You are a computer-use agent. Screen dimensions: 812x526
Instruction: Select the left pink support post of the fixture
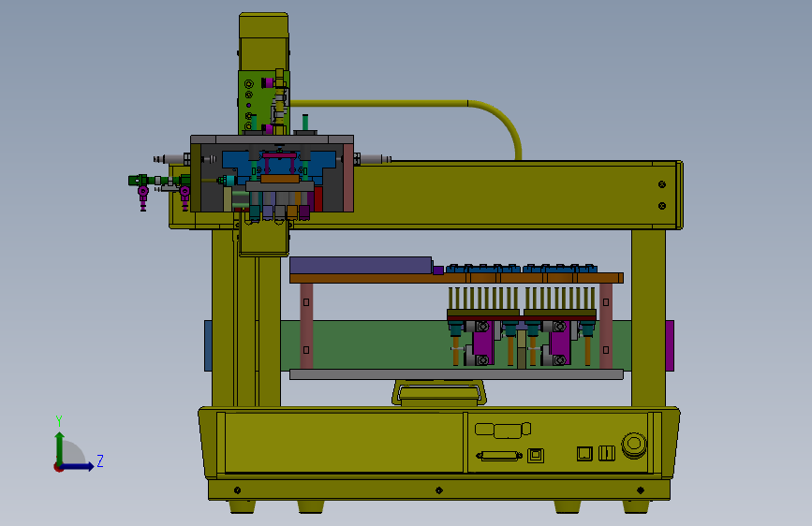click(x=306, y=326)
